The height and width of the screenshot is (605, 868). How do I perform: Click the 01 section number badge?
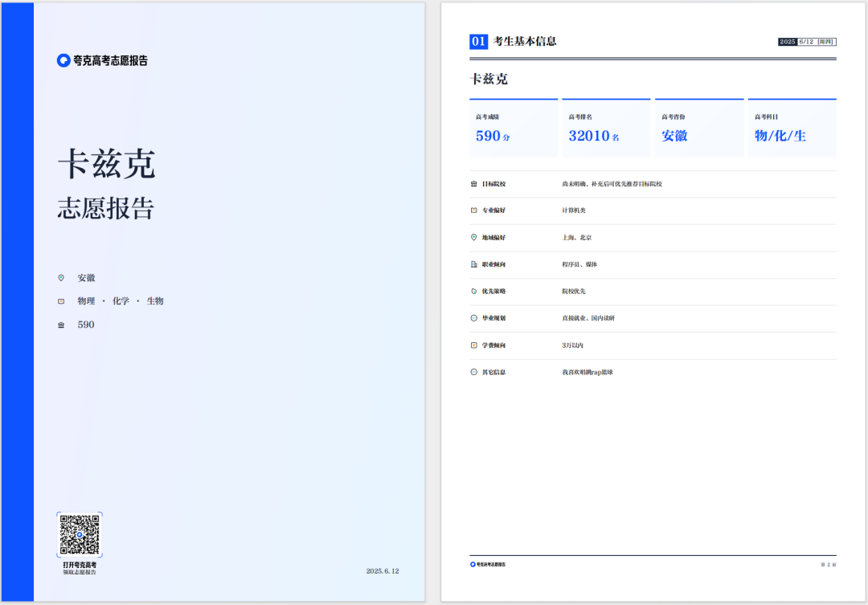pos(477,41)
